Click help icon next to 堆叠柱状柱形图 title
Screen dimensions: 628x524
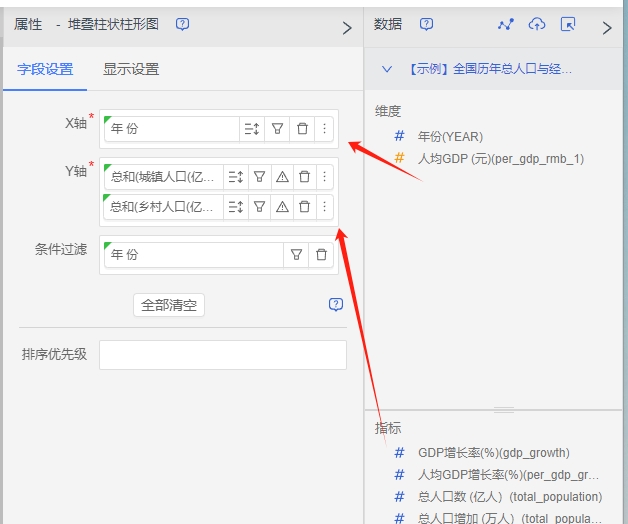(182, 25)
